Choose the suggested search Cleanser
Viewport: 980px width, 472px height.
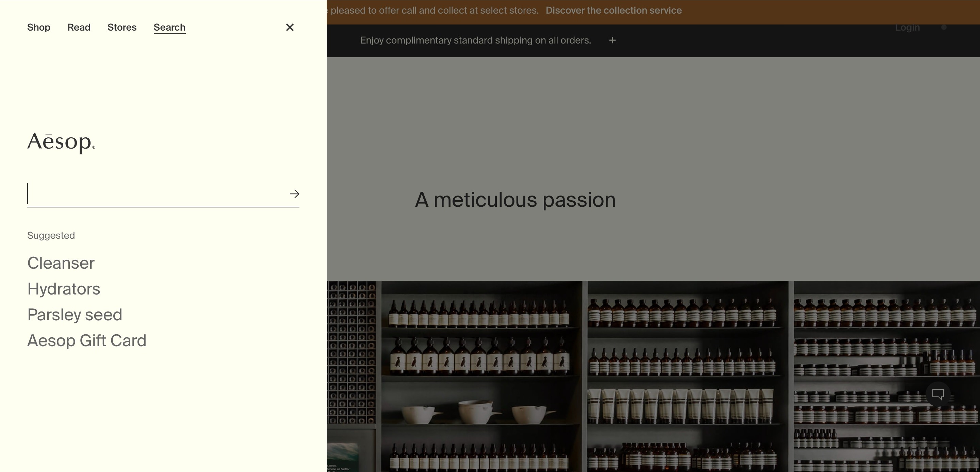pos(61,263)
